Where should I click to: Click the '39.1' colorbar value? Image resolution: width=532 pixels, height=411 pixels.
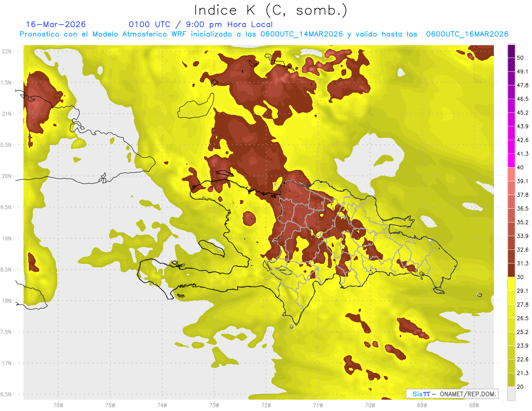click(x=523, y=181)
